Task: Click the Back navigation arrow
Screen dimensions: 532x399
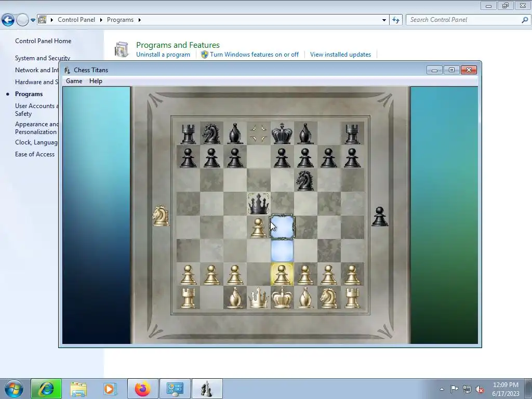Action: (8, 20)
